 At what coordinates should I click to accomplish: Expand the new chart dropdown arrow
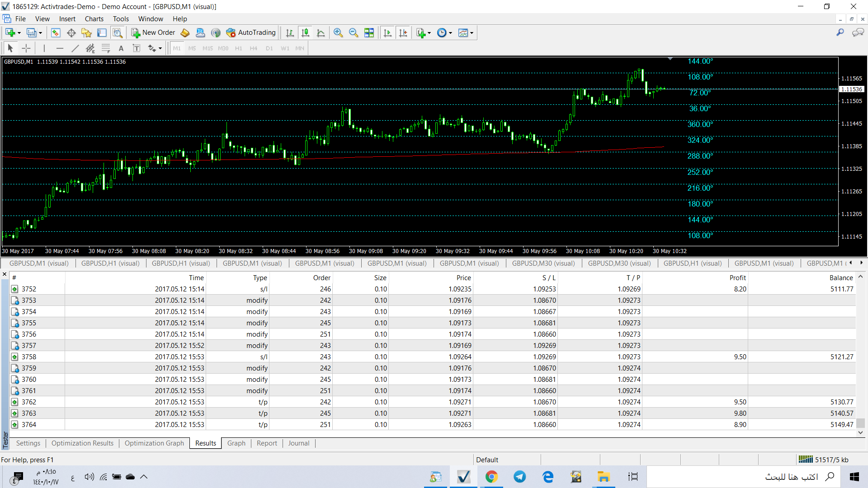19,33
